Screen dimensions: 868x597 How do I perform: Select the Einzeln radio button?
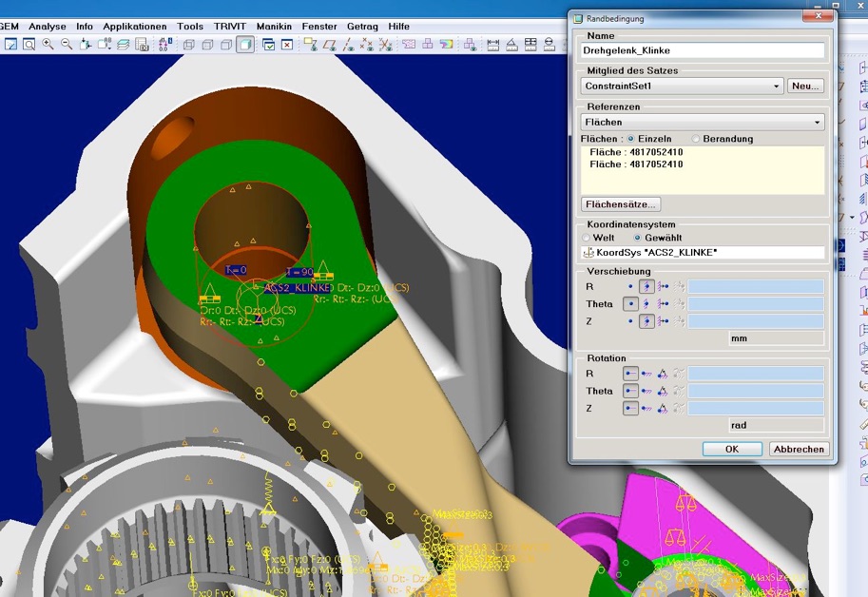pos(631,139)
